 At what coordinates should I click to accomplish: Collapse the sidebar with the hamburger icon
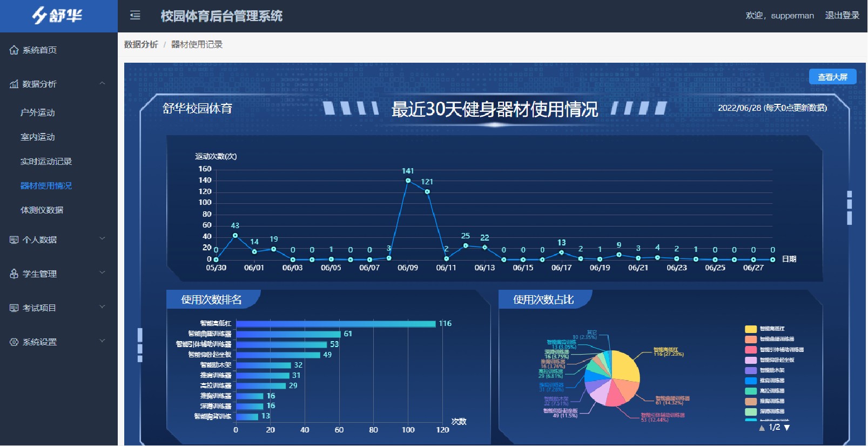(135, 16)
